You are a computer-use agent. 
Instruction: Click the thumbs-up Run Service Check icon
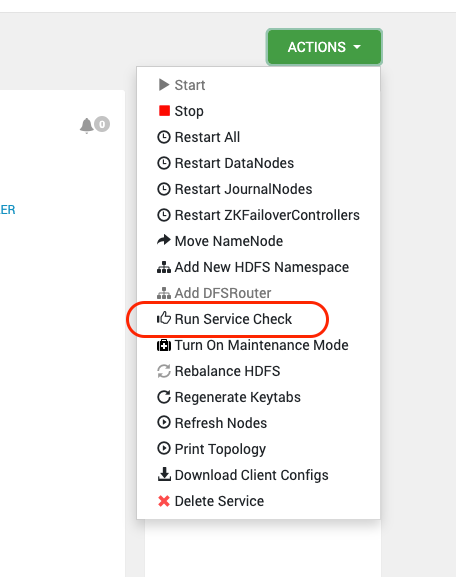164,318
